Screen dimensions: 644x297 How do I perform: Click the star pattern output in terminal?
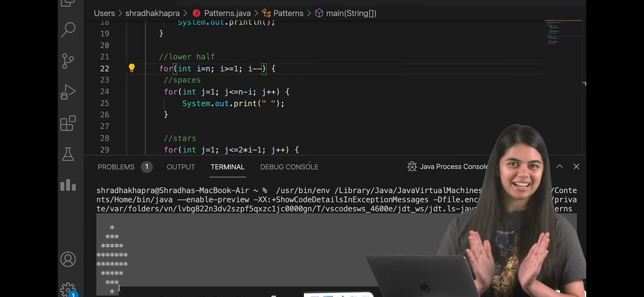[x=112, y=259]
